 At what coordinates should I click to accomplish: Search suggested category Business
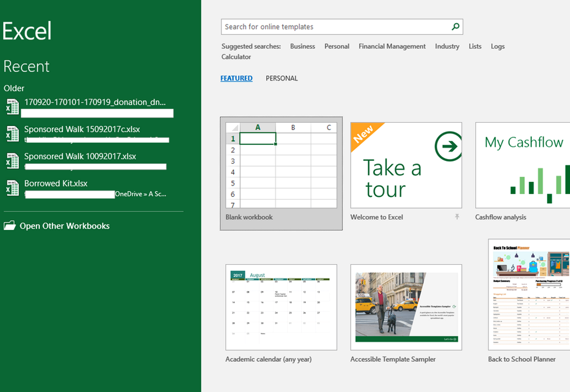pos(302,46)
